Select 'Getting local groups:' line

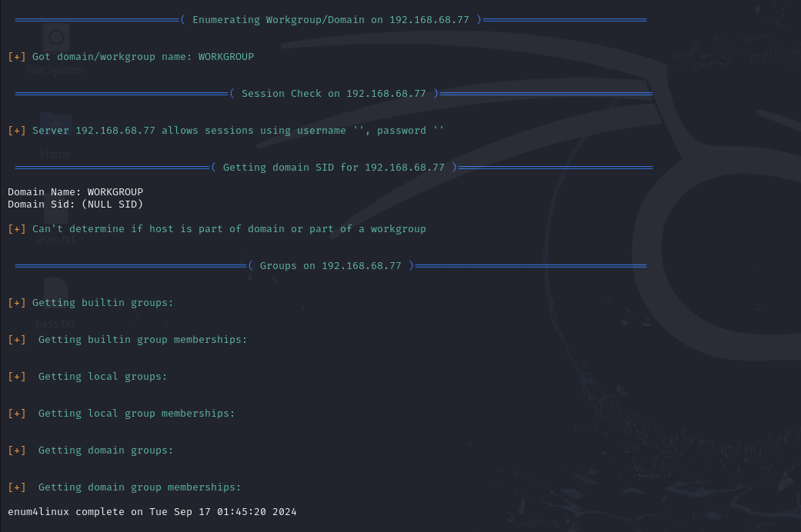(88, 377)
